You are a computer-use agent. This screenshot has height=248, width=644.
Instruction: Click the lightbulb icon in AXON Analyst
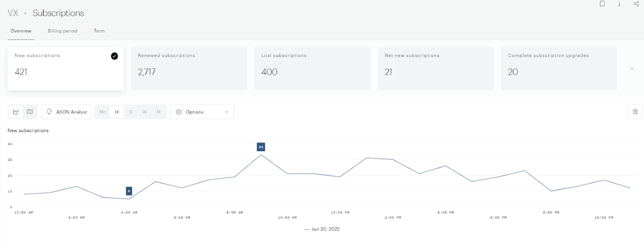point(49,112)
